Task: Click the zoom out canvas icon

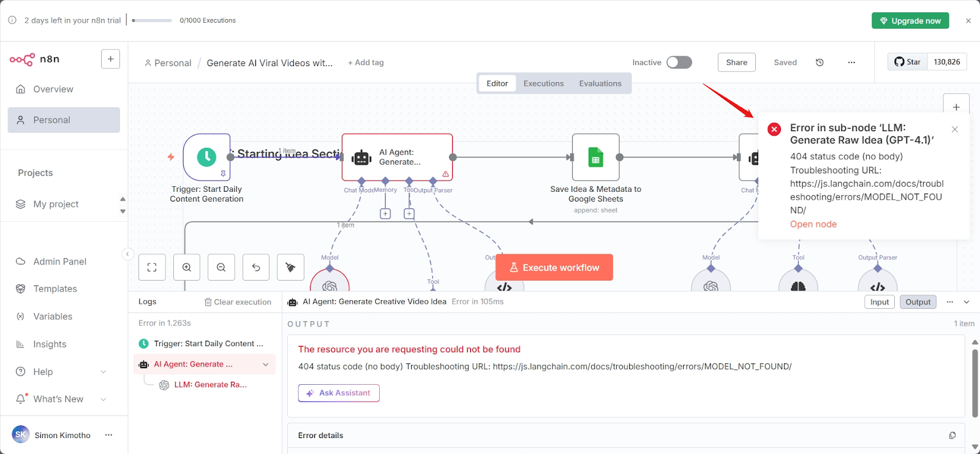Action: pos(221,268)
